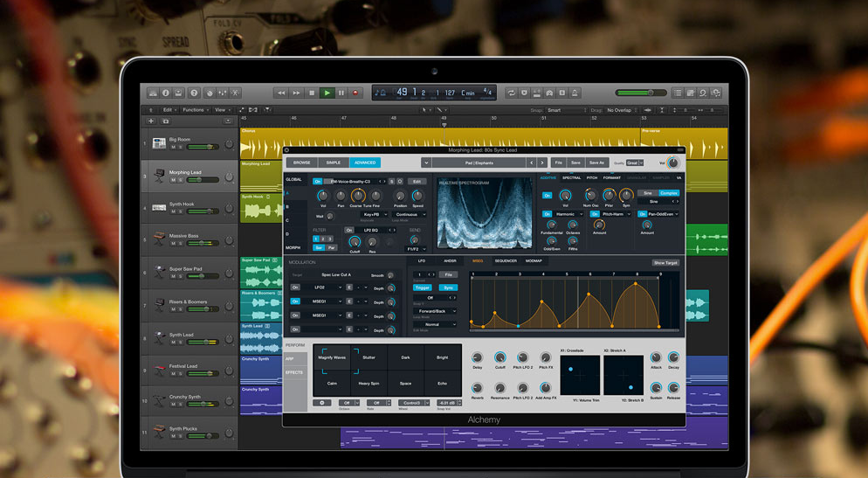Toggle On for the LFO2 modulation row
This screenshot has height=478, width=868.
(x=296, y=287)
